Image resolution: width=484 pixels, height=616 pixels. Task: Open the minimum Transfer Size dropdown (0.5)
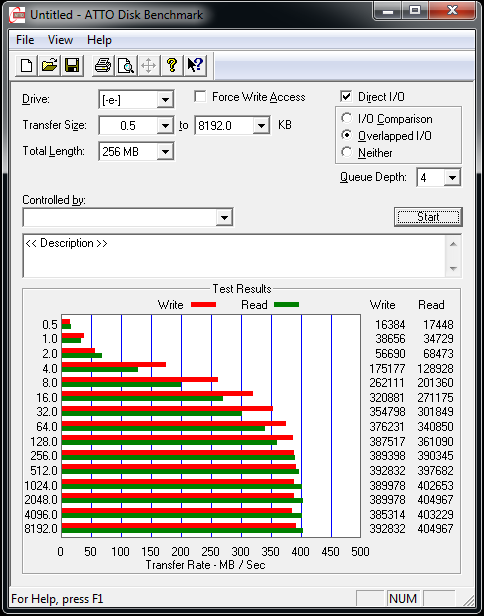coord(165,126)
